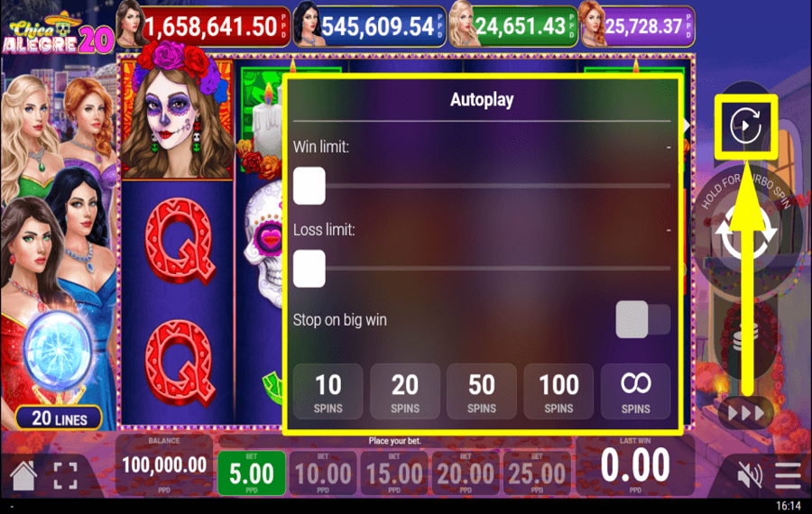Open coin stack bet icon
The height and width of the screenshot is (514, 812).
coord(746,335)
